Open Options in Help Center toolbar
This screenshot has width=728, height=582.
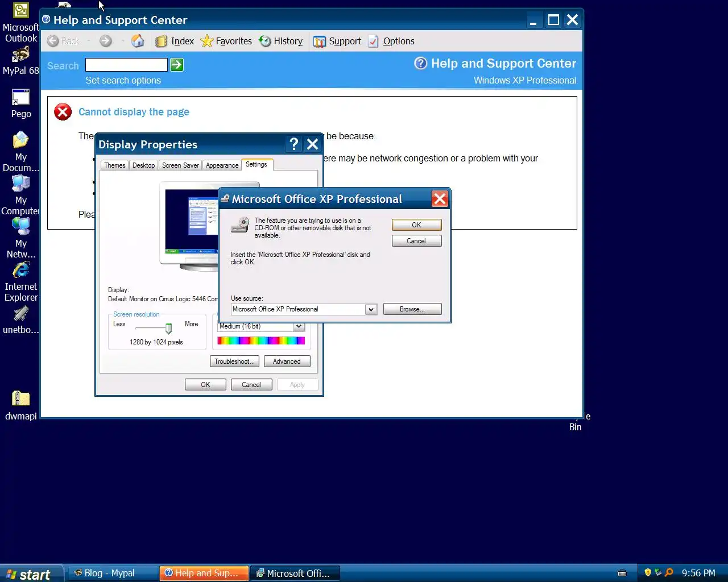(391, 41)
